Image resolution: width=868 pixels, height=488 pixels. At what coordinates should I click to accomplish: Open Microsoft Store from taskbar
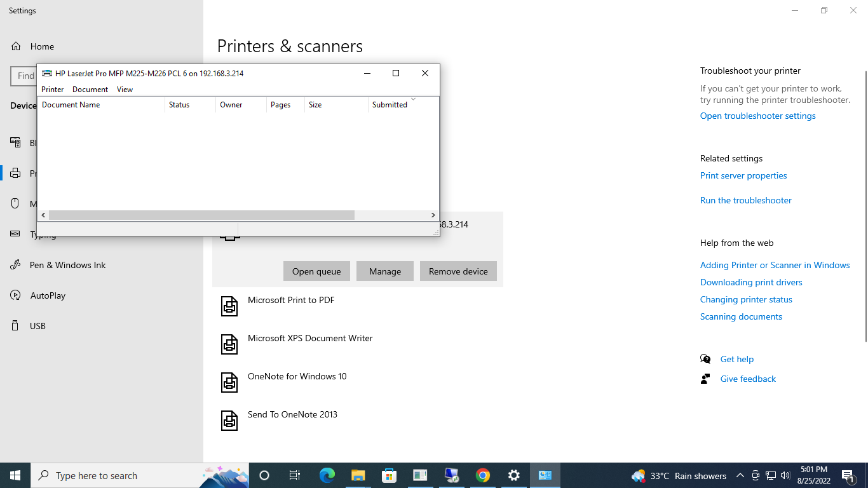coord(389,475)
